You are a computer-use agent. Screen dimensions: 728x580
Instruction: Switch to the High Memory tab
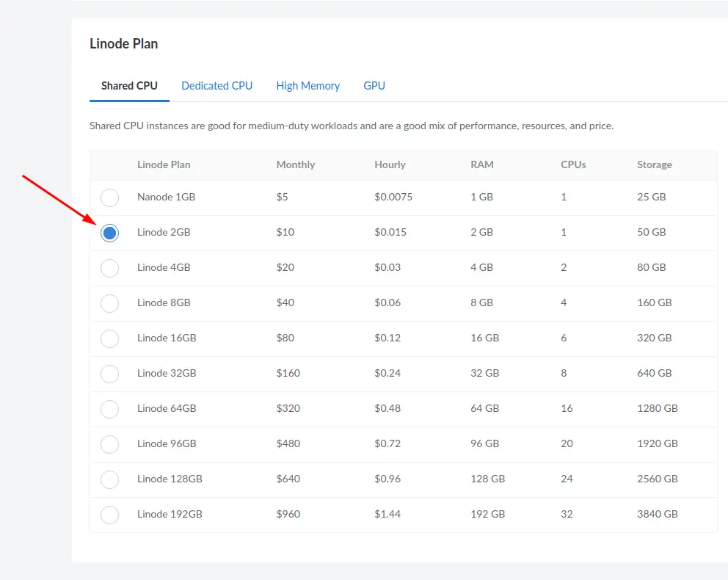pos(307,86)
